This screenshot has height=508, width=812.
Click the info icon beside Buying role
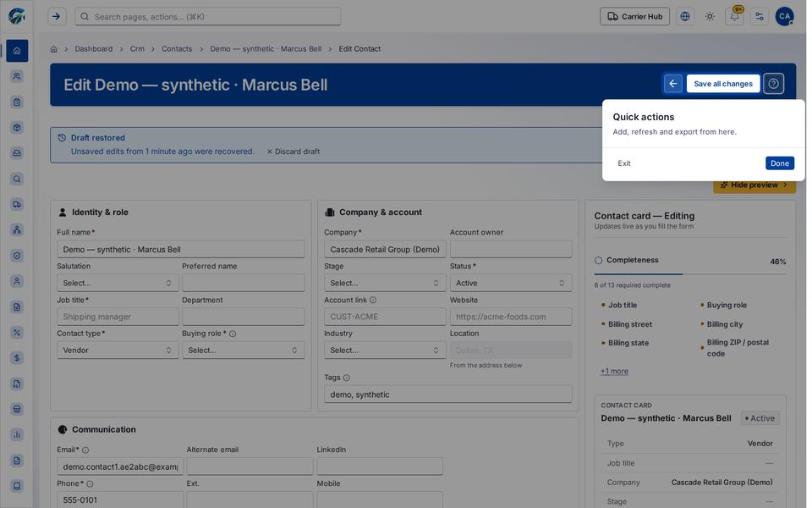tap(233, 334)
